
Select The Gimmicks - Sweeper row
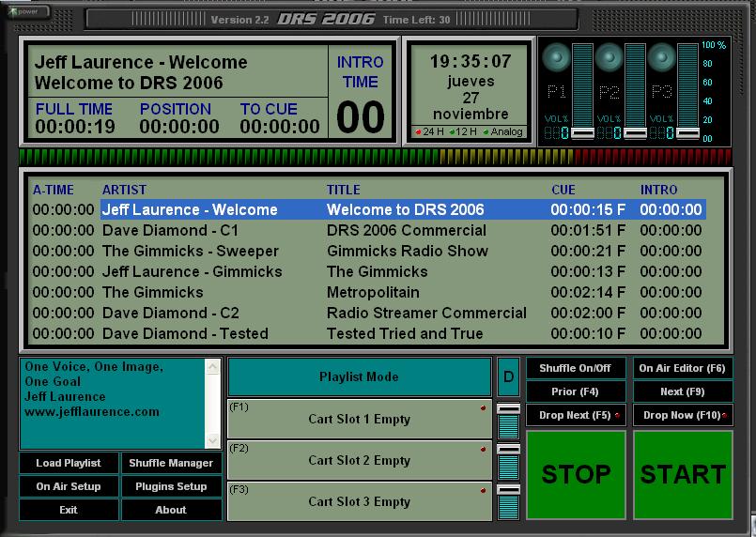pyautogui.click(x=369, y=252)
